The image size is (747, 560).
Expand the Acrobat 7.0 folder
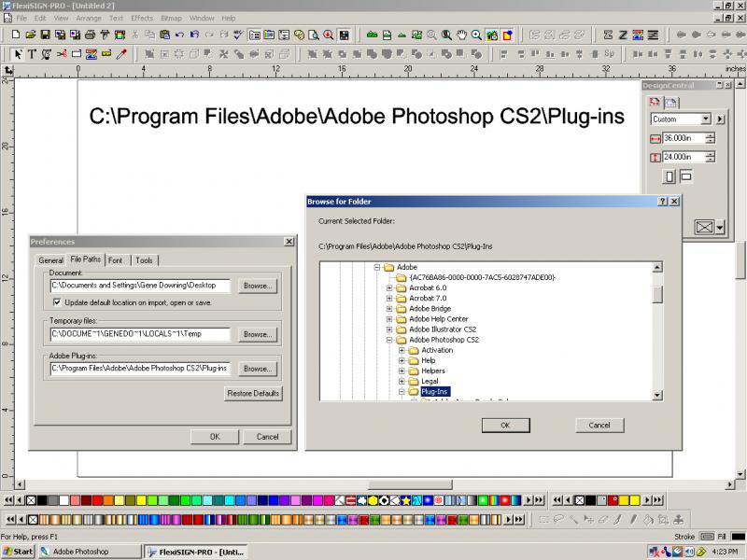click(389, 298)
